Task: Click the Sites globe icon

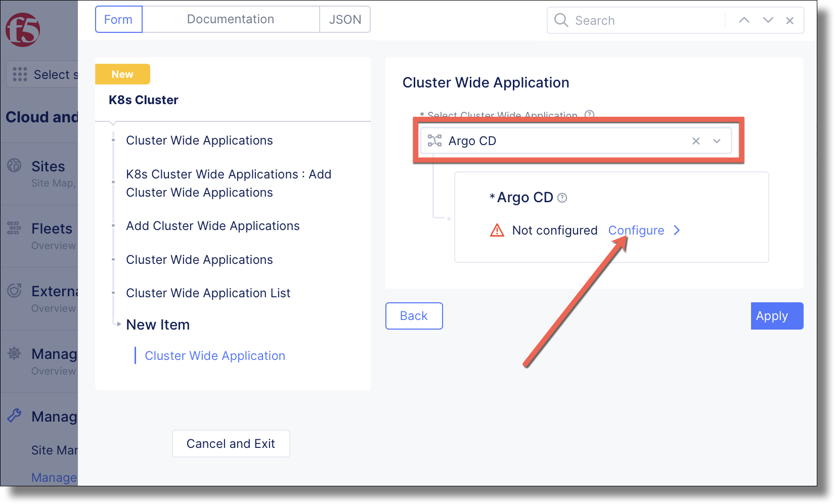Action: (x=14, y=165)
